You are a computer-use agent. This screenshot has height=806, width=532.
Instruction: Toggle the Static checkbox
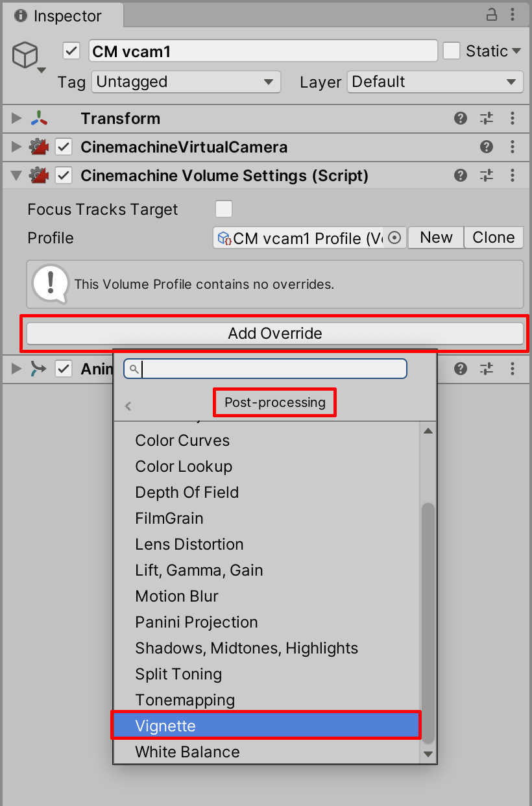coord(452,51)
